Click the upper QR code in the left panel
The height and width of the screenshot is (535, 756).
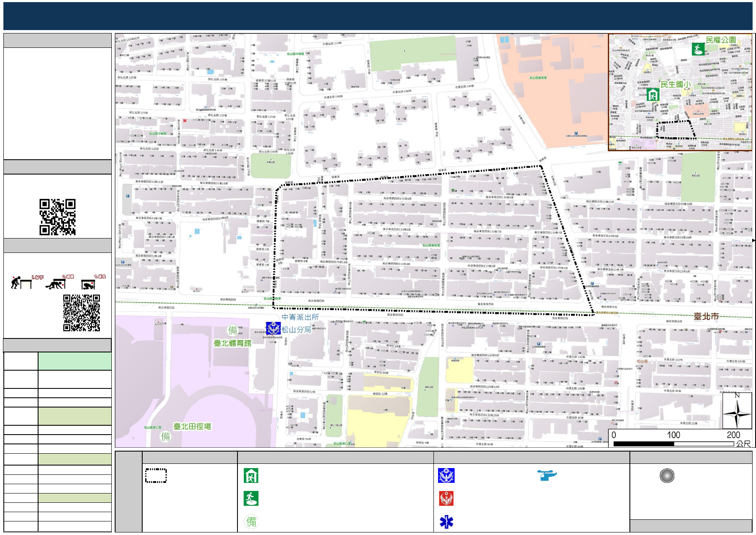pos(58,217)
